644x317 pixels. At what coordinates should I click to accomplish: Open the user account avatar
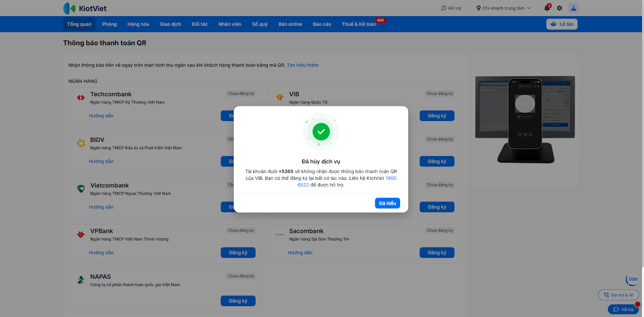coord(574,8)
